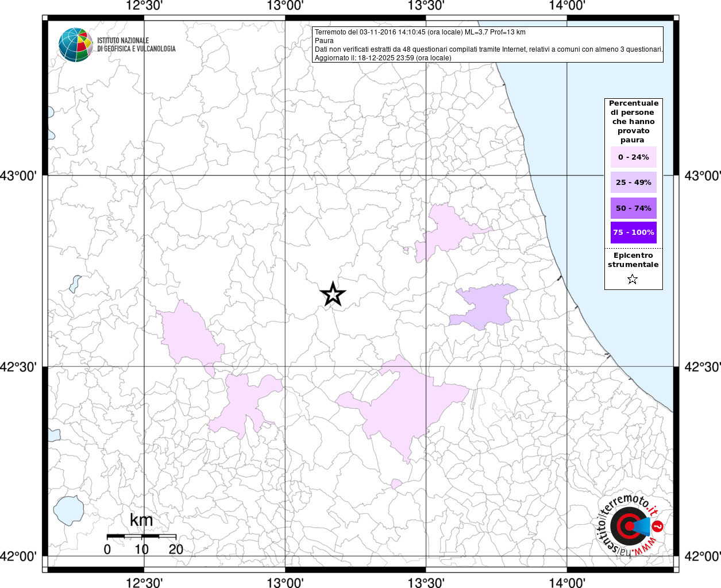Click the small pink municipality at the map's bottom center

[x=396, y=484]
